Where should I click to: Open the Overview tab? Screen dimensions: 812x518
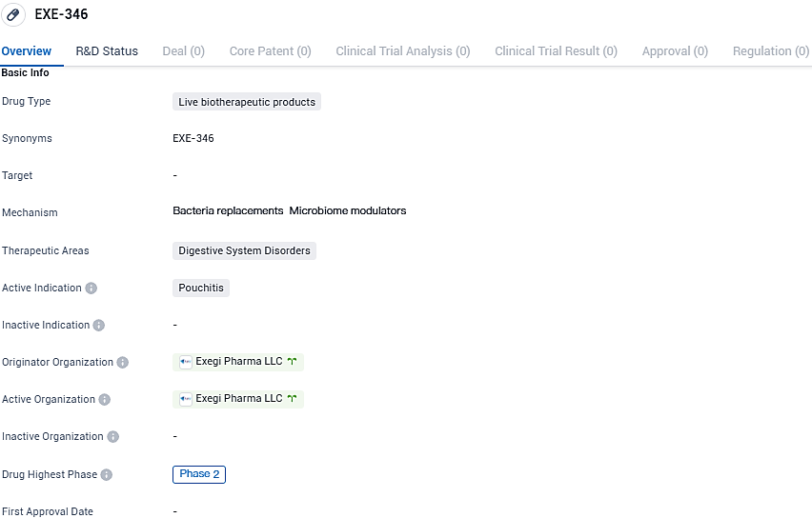27,51
